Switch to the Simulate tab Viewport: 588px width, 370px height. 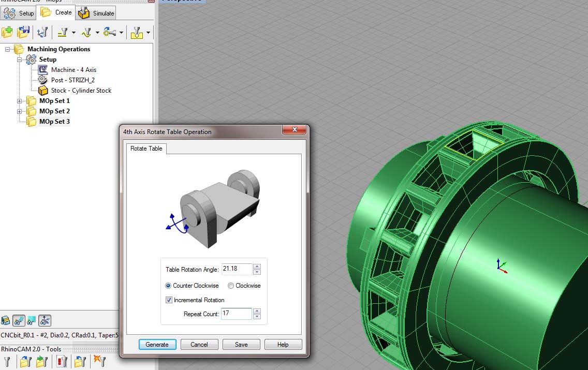(x=97, y=13)
